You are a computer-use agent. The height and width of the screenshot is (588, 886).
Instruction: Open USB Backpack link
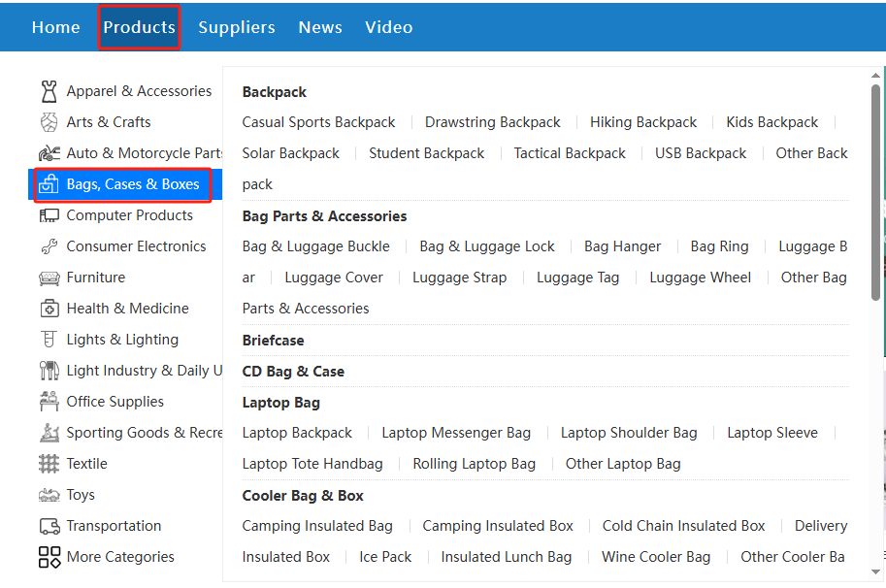[x=701, y=153]
